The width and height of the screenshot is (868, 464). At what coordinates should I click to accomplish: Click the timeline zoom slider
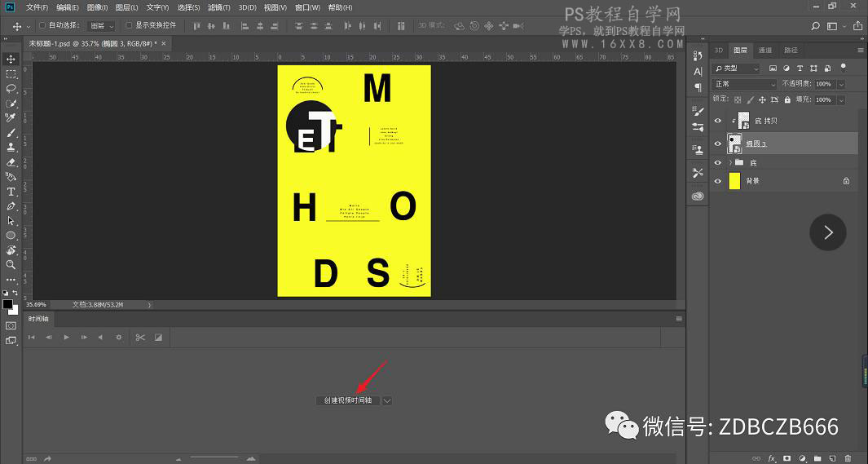click(x=214, y=458)
